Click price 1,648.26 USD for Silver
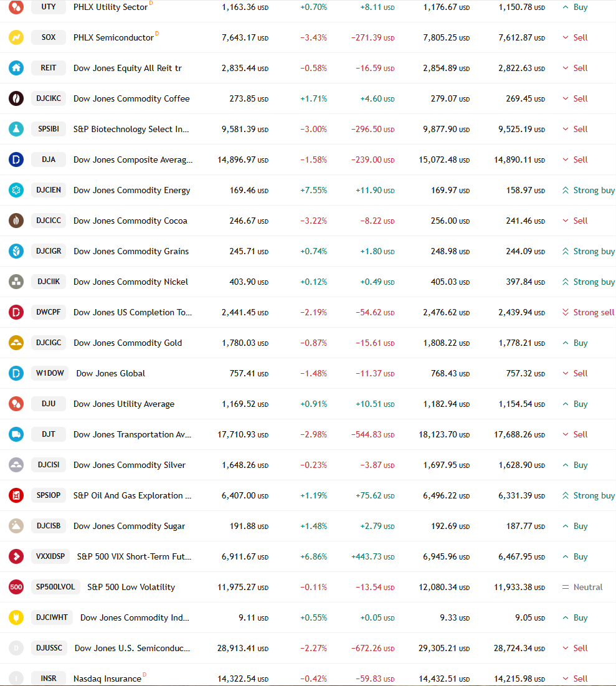This screenshot has width=616, height=686. (x=245, y=465)
